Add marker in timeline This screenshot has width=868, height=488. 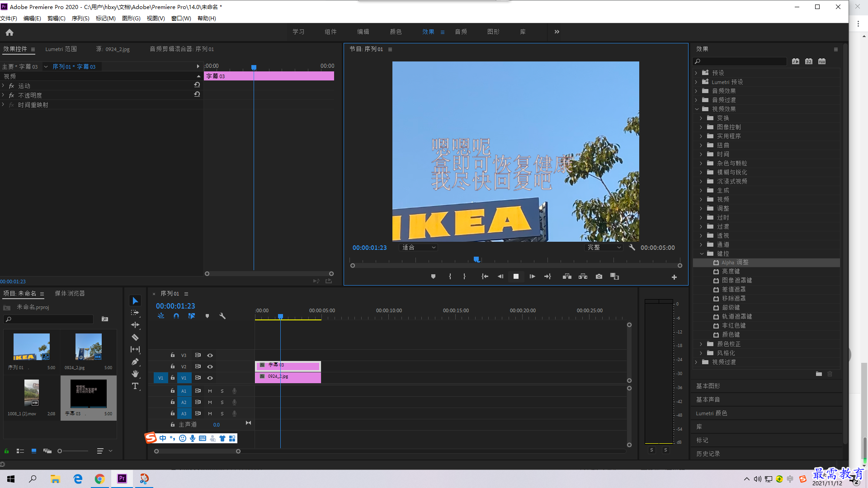click(x=207, y=316)
